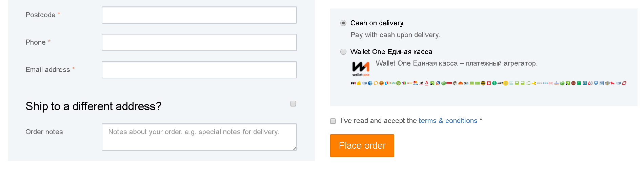Click the QIWI orange circle icon
644x170 pixels.
pos(376,83)
